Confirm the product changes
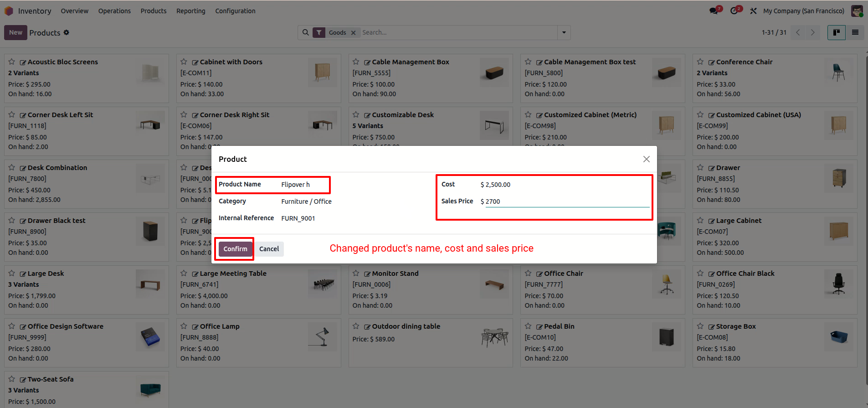The height and width of the screenshot is (408, 868). 236,249
